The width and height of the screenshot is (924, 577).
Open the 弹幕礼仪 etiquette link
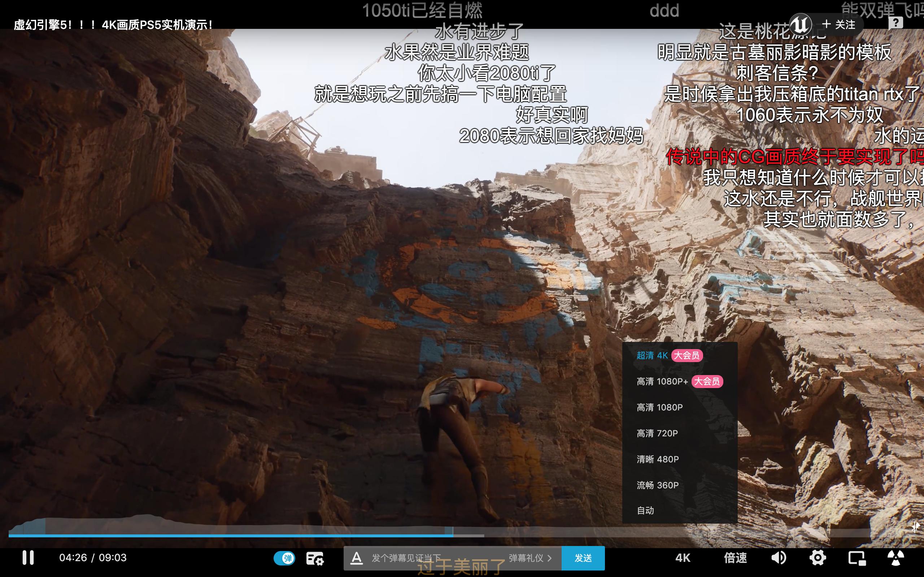click(x=529, y=558)
